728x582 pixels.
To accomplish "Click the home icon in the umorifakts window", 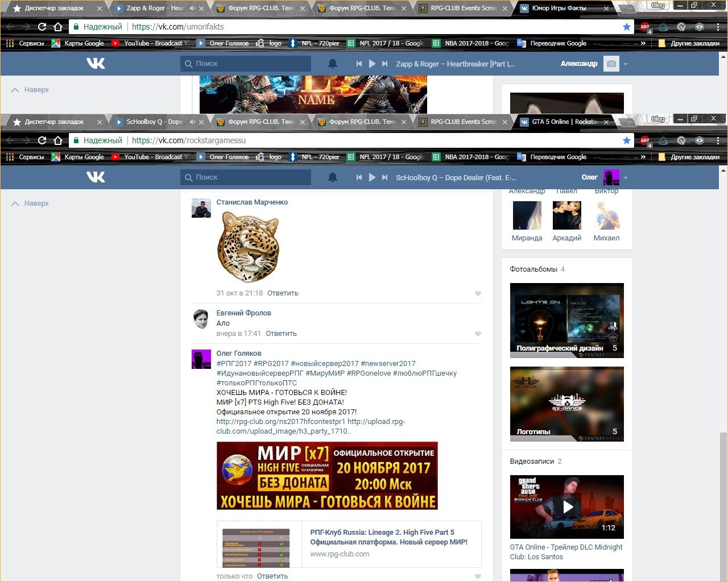I will (x=58, y=27).
